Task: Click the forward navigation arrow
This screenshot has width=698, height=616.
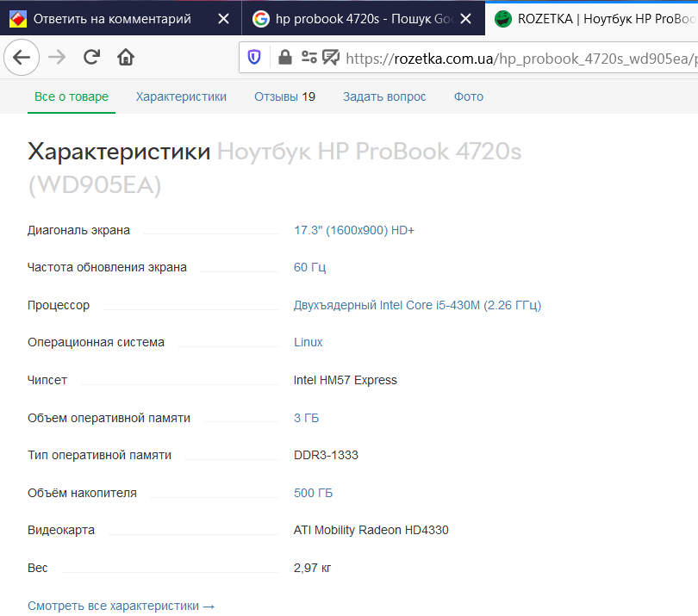Action: (x=57, y=58)
